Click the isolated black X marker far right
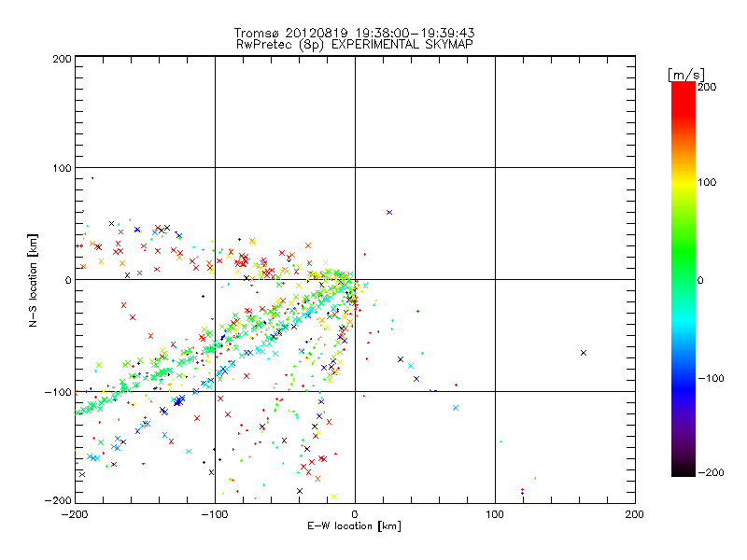Screen dimensions: 747x560 coord(584,353)
